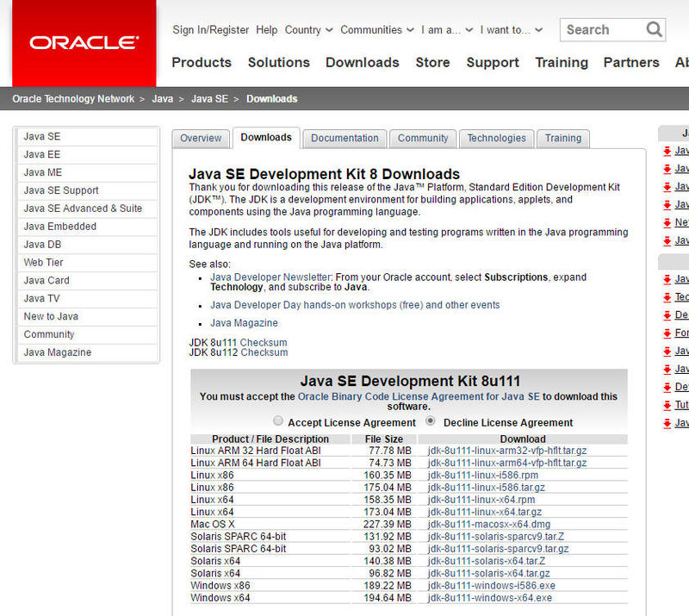Click the red download arrow beside Tut link

coord(667,406)
